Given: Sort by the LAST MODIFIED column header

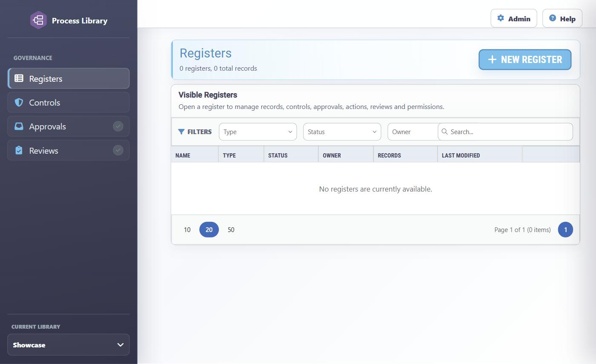Looking at the screenshot, I should click(480, 155).
